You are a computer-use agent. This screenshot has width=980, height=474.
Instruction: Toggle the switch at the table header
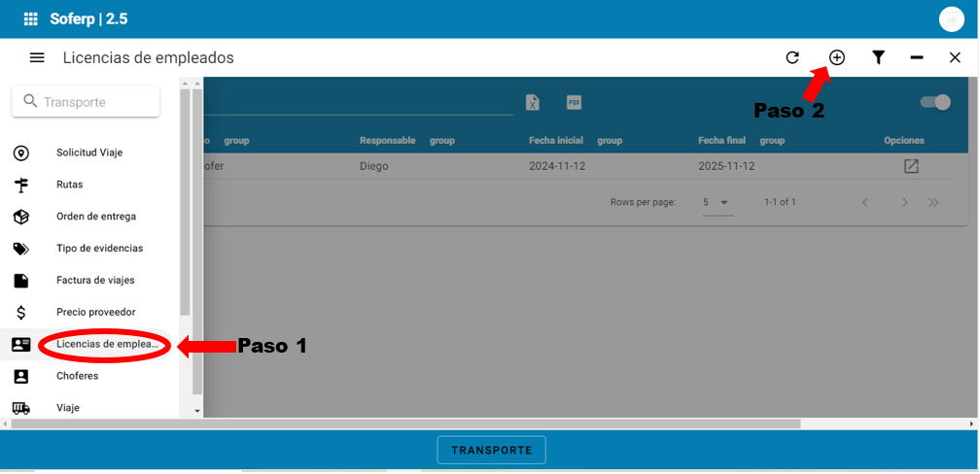point(935,102)
